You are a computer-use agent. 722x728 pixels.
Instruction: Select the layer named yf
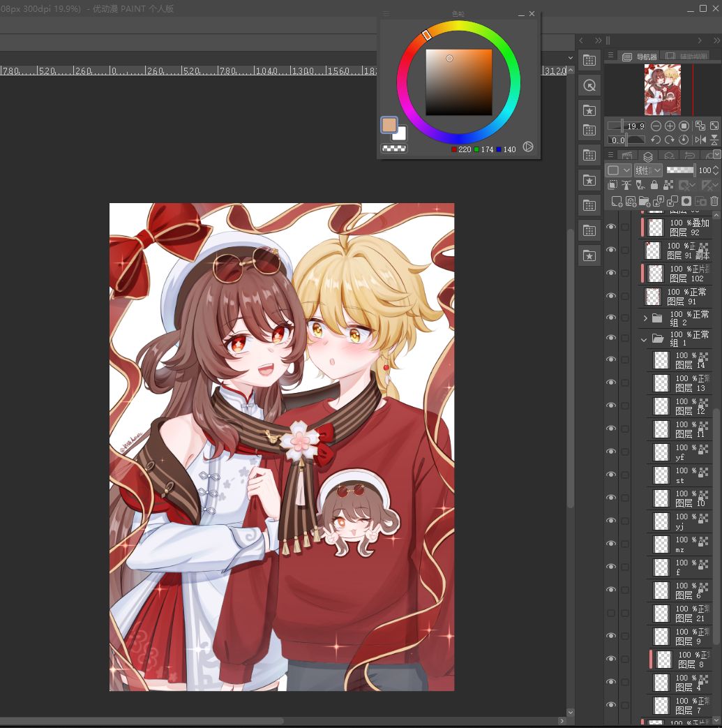682,452
